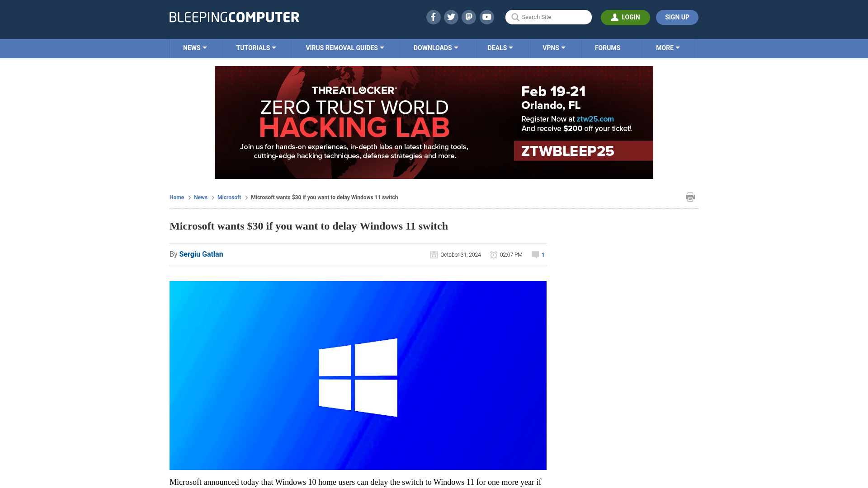Click the Facebook social icon

pos(433,17)
